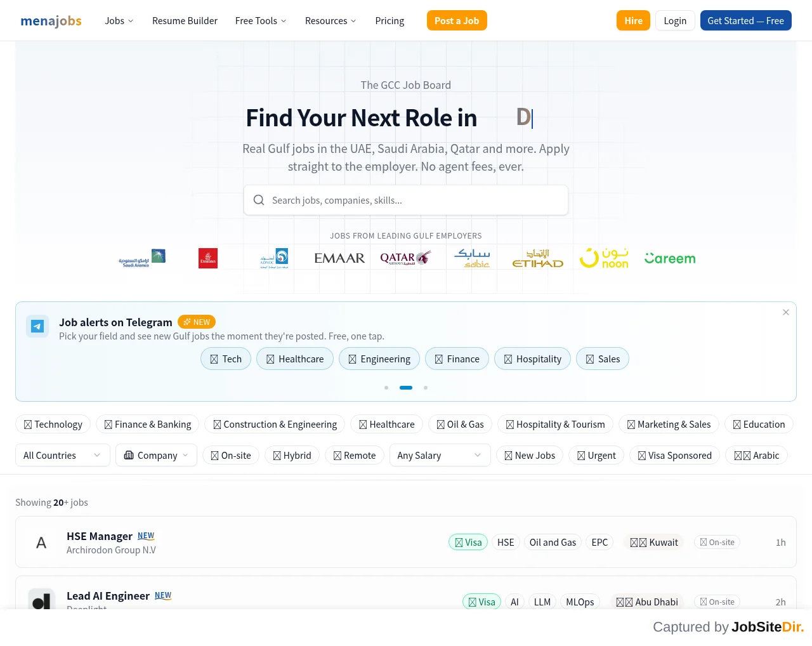812x646 pixels.
Task: Click the Emirates employer logo
Action: click(x=208, y=258)
